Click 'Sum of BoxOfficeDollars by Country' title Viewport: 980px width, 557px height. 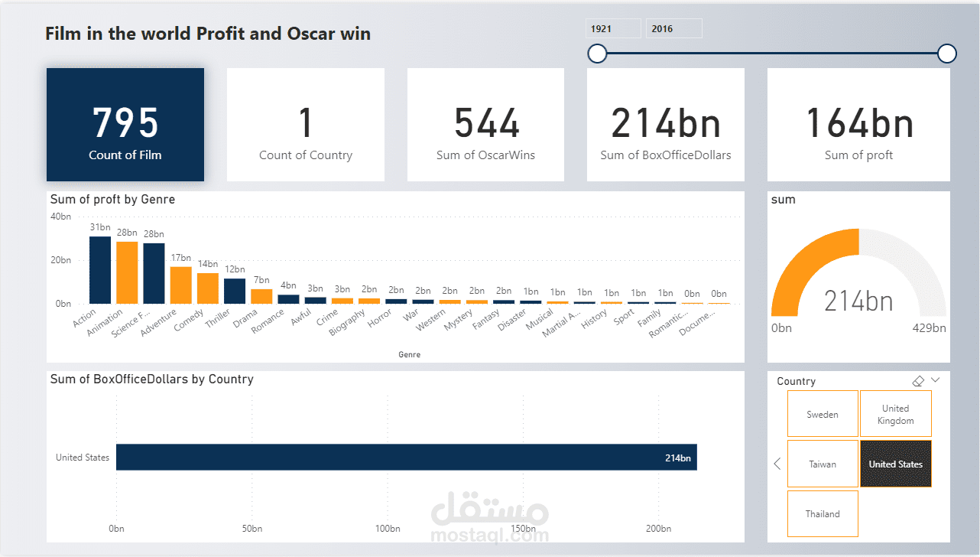(151, 379)
